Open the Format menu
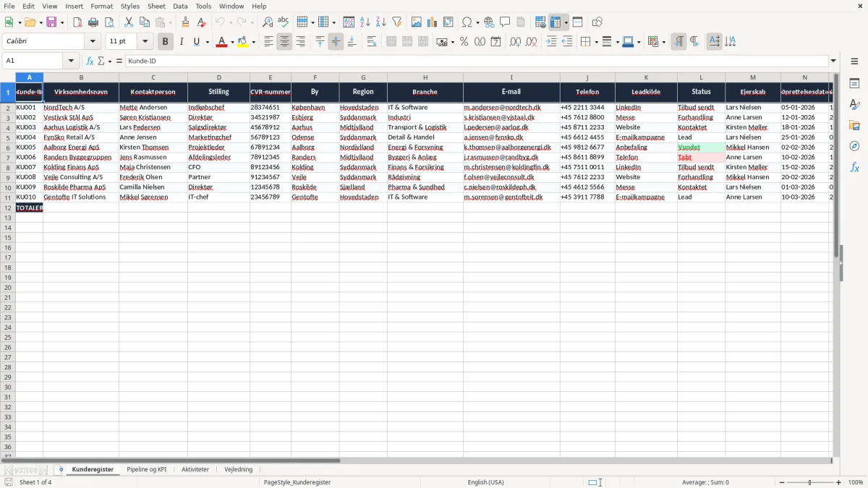Image resolution: width=868 pixels, height=488 pixels. point(101,6)
